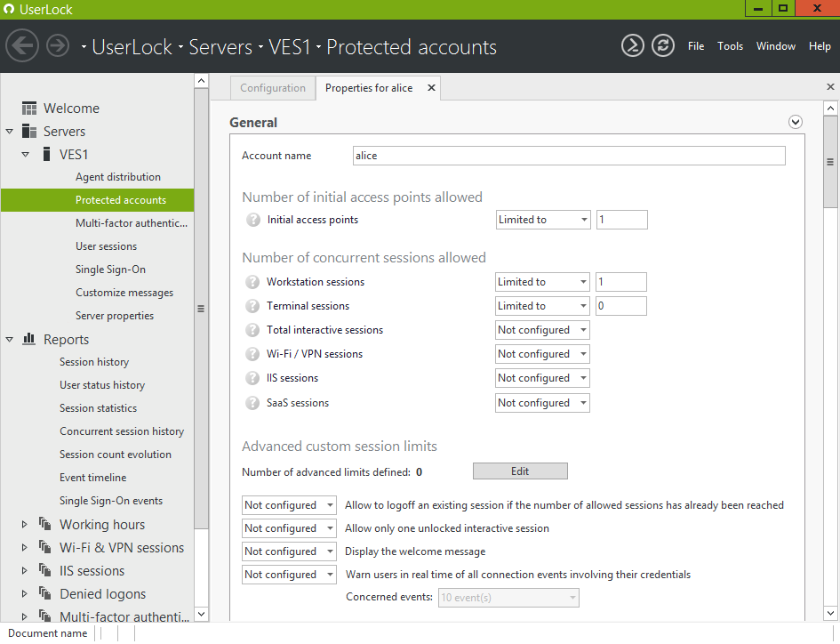Open dropdown for Allow only one unlocked session
The image size is (840, 644).
(x=289, y=528)
